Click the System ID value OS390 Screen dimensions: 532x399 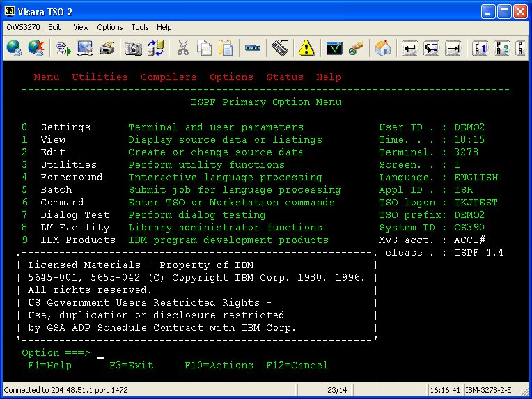(469, 228)
